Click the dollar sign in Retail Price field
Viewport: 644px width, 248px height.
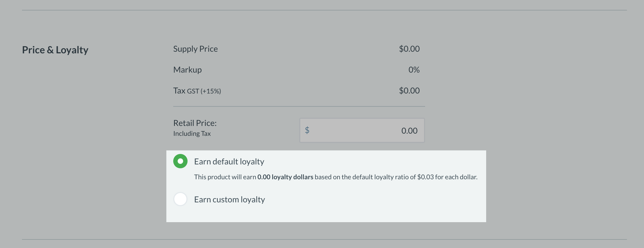click(307, 130)
